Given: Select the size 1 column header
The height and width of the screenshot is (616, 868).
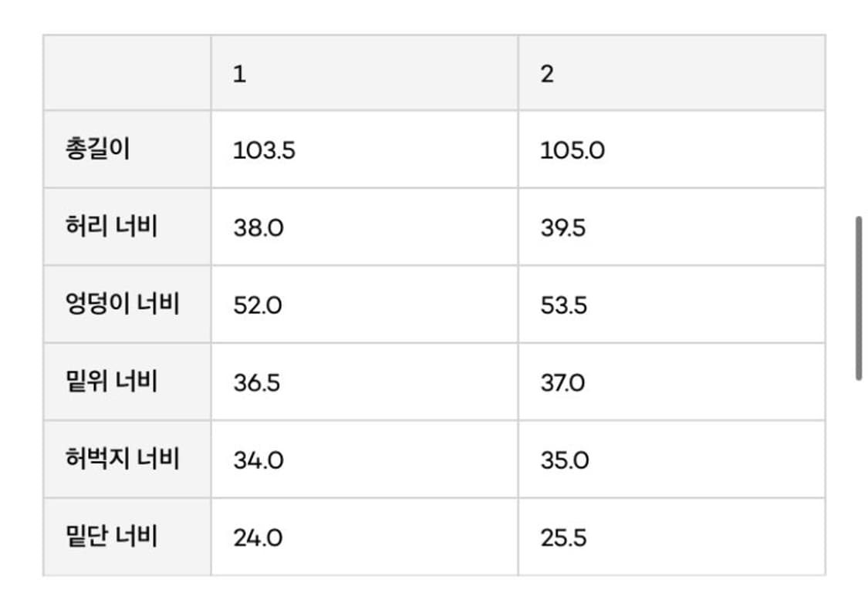Looking at the screenshot, I should 240,75.
